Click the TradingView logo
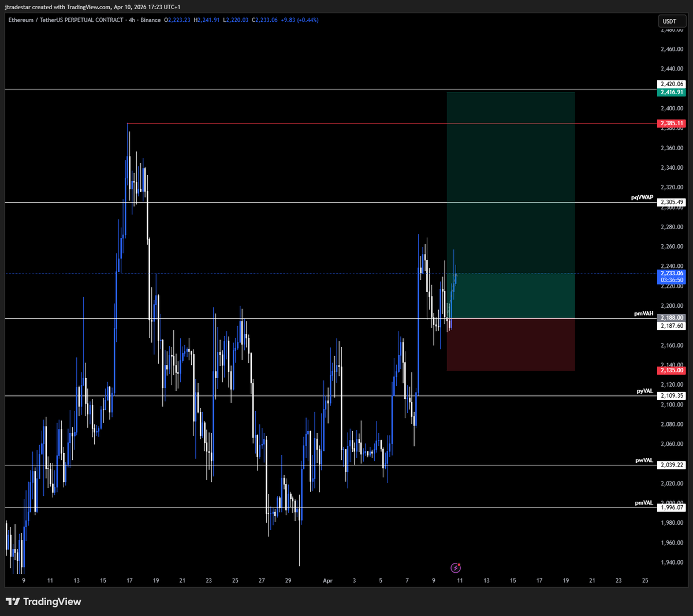693x616 pixels. tap(43, 602)
